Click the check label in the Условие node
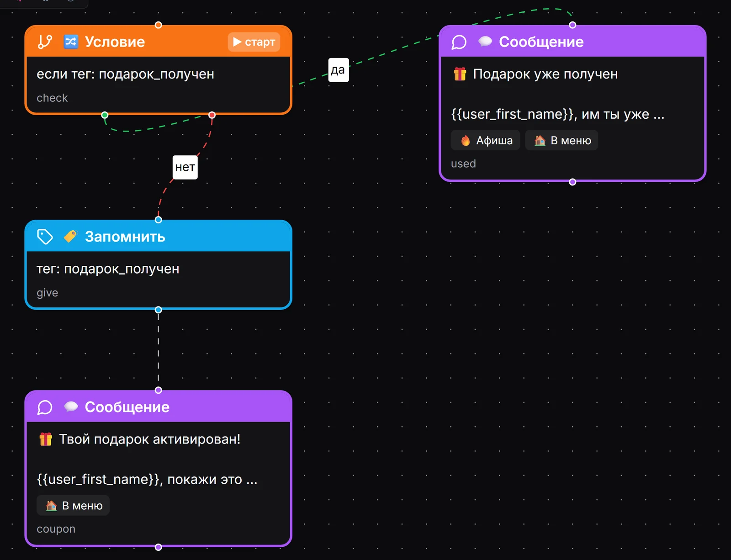The width and height of the screenshot is (731, 560). click(x=52, y=98)
